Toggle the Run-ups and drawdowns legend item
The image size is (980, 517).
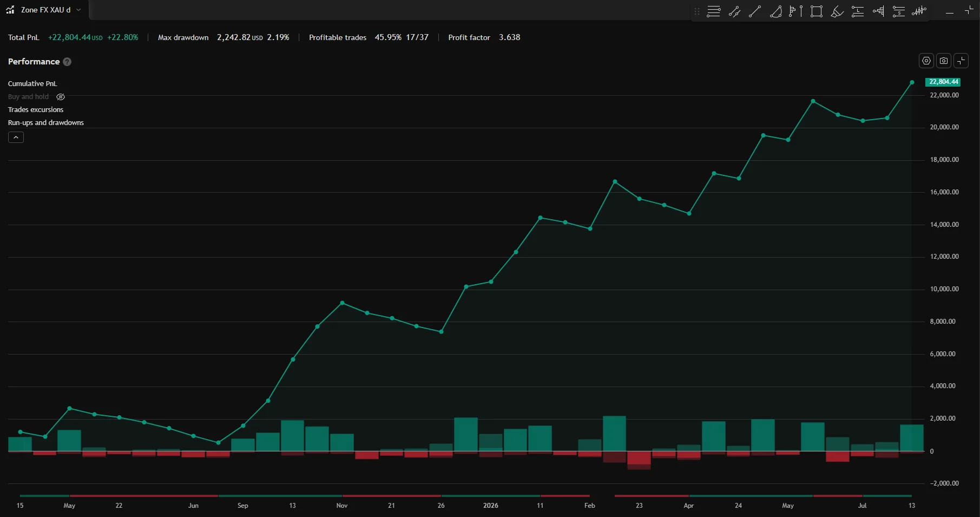[x=46, y=122]
